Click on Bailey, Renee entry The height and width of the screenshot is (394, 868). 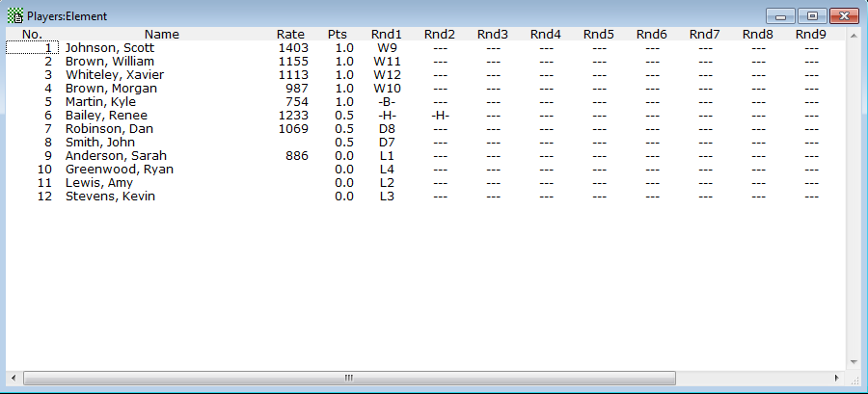[x=106, y=115]
